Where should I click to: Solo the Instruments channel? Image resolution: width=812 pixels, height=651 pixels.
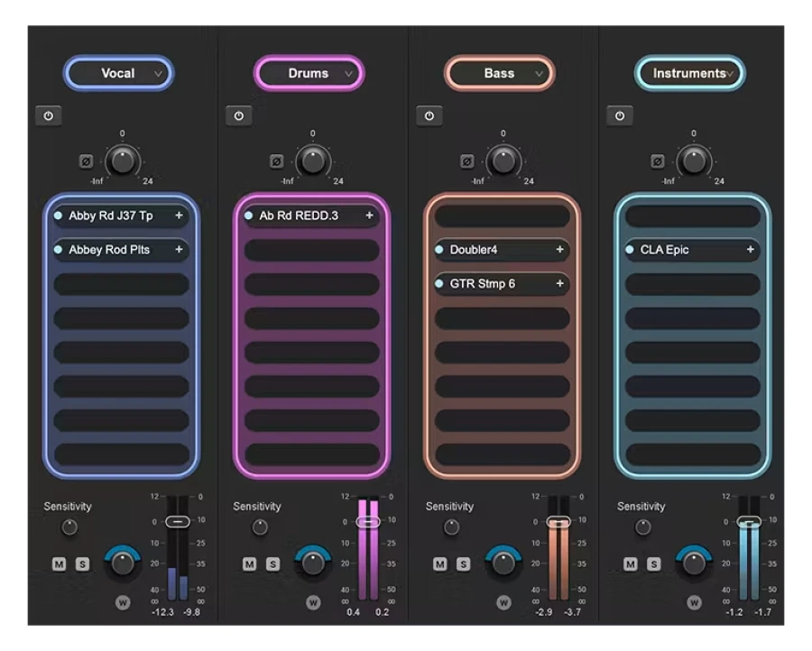[x=654, y=564]
